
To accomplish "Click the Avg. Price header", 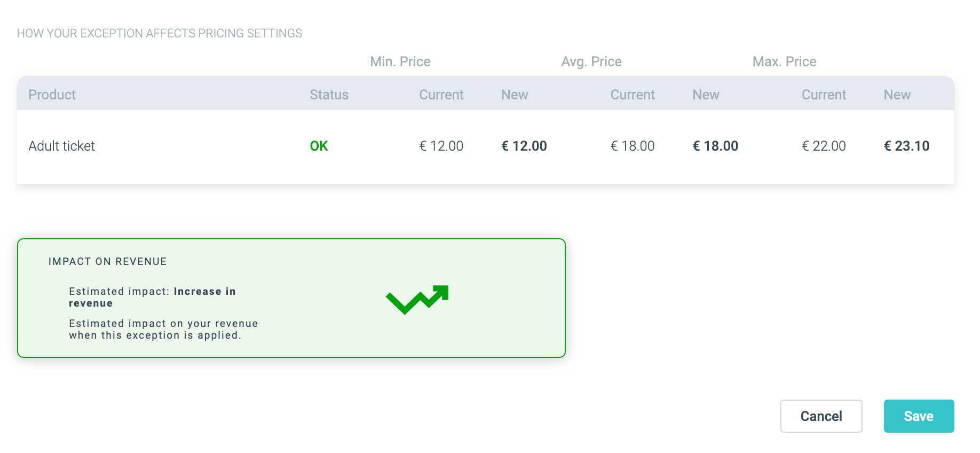I will click(591, 61).
